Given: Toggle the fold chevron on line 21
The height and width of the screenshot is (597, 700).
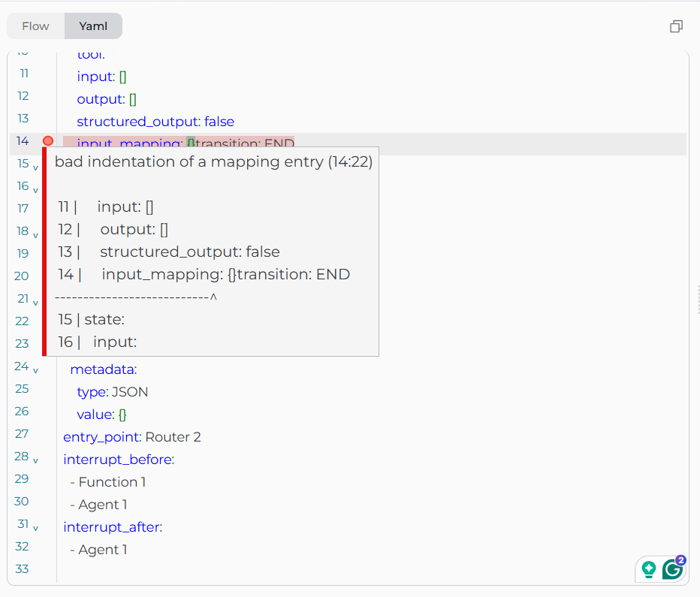Looking at the screenshot, I should pyautogui.click(x=35, y=302).
